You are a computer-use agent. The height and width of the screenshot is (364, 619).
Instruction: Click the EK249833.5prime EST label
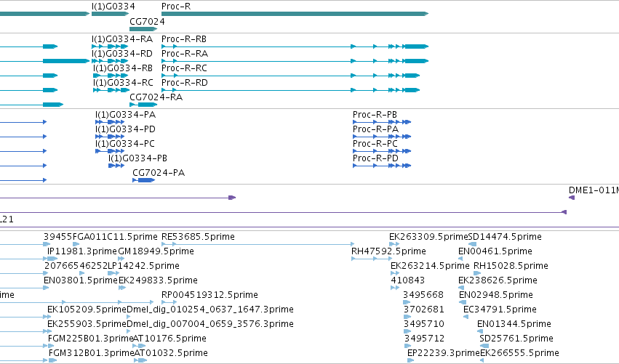158,280
